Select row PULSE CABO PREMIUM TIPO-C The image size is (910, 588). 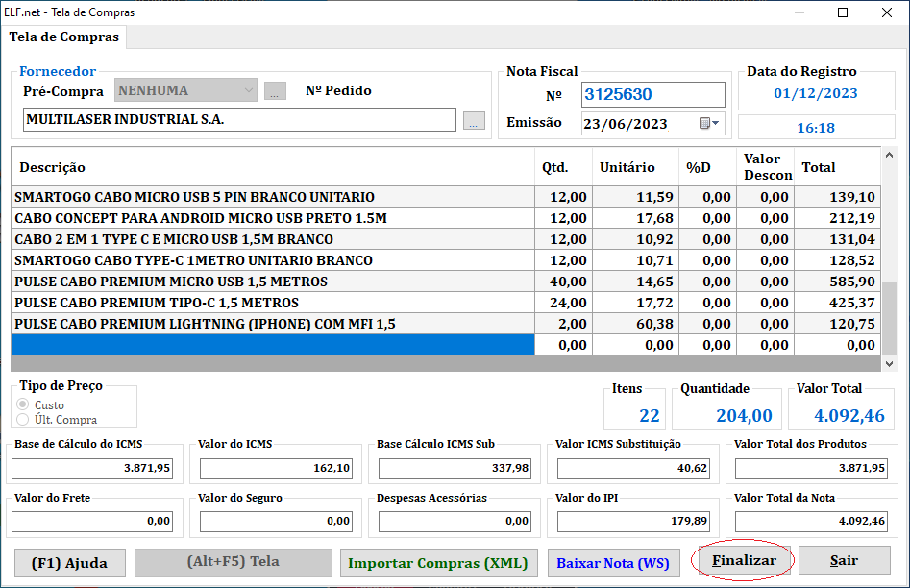[x=446, y=303]
